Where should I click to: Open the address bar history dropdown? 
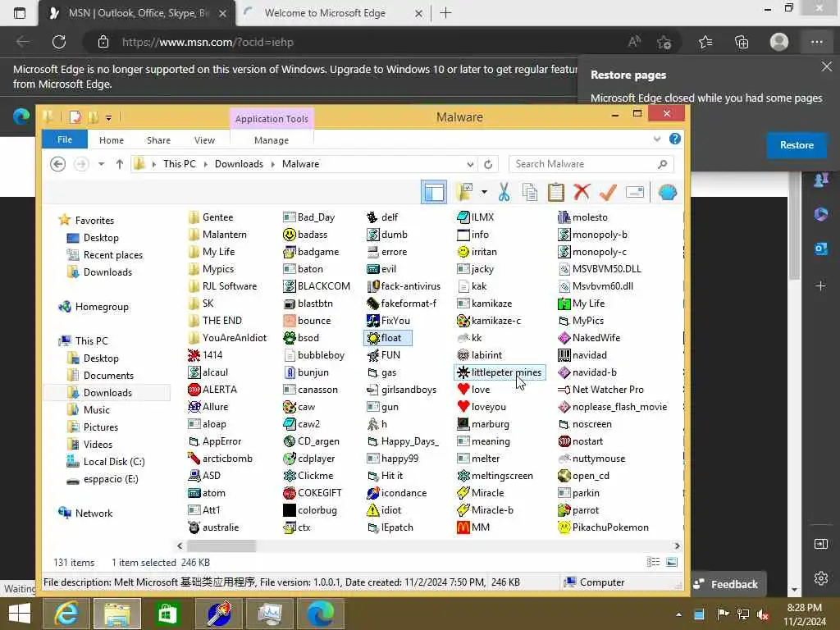[x=470, y=164]
